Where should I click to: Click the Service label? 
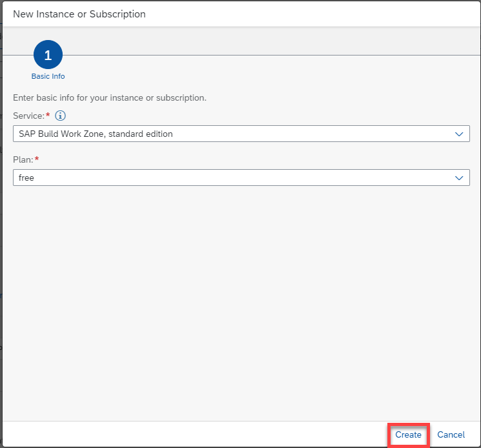point(29,116)
